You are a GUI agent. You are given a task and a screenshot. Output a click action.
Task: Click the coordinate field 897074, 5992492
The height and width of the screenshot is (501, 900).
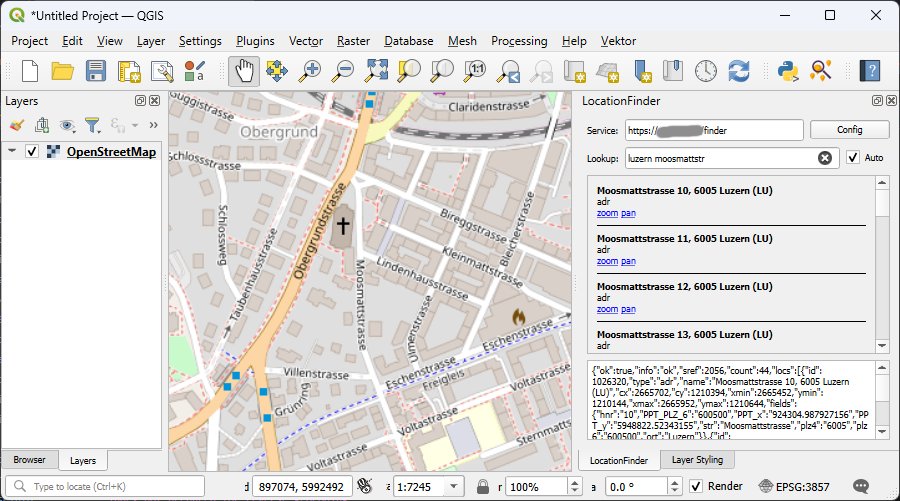click(301, 487)
